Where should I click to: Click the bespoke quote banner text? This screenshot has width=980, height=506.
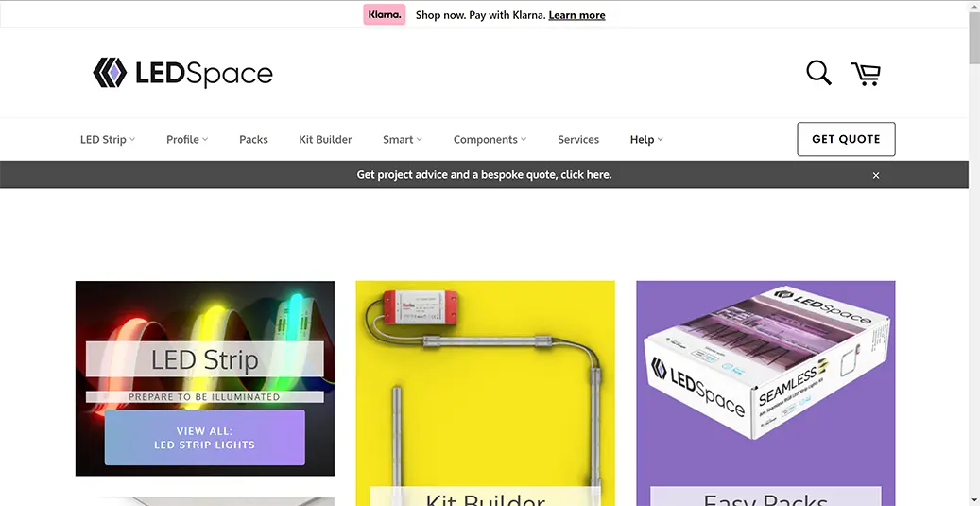click(484, 175)
